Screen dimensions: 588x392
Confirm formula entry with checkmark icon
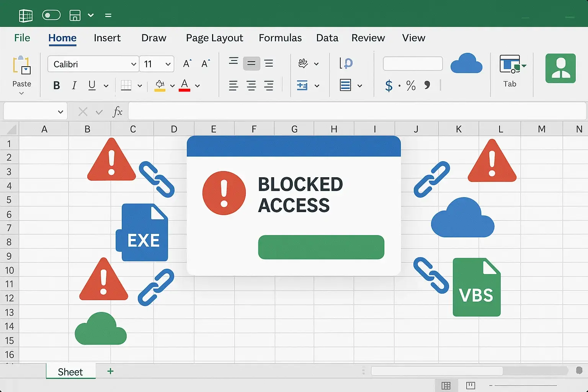tap(99, 112)
